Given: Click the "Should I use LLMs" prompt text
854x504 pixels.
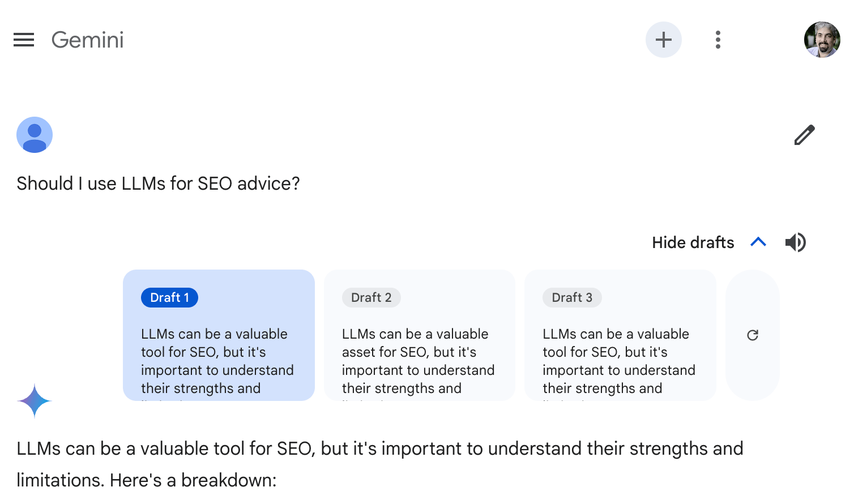Looking at the screenshot, I should pyautogui.click(x=158, y=183).
